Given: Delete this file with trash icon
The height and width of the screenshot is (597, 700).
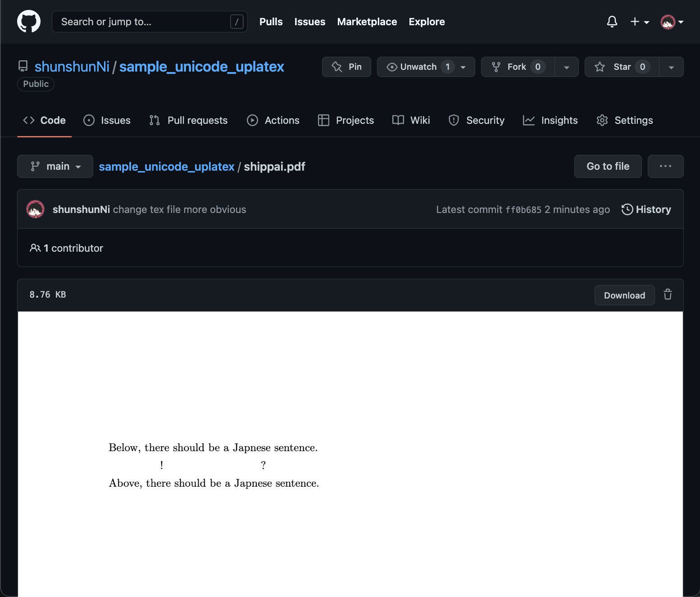Looking at the screenshot, I should 668,294.
